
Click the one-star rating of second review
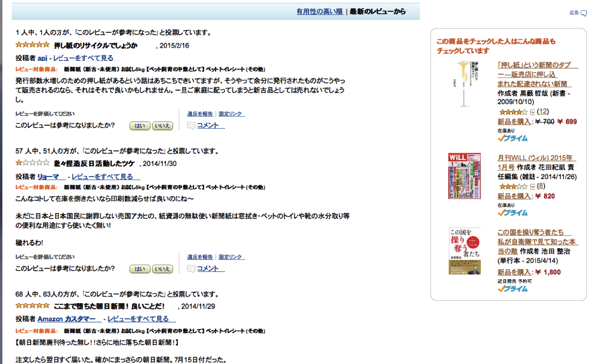(x=33, y=163)
